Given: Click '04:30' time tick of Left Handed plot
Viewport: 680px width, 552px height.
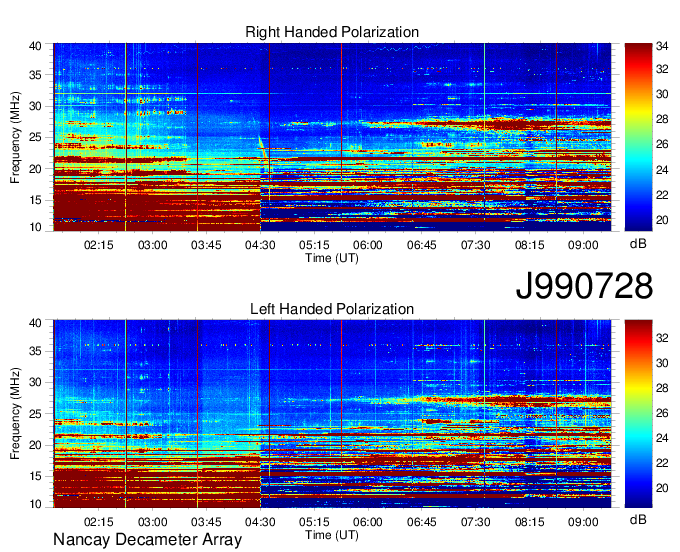Looking at the screenshot, I should point(260,522).
